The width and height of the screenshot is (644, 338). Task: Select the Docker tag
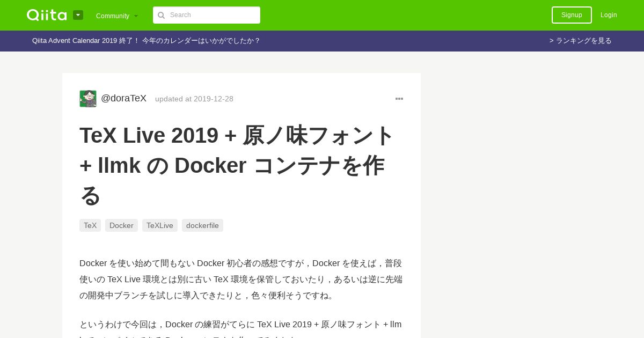coord(121,225)
